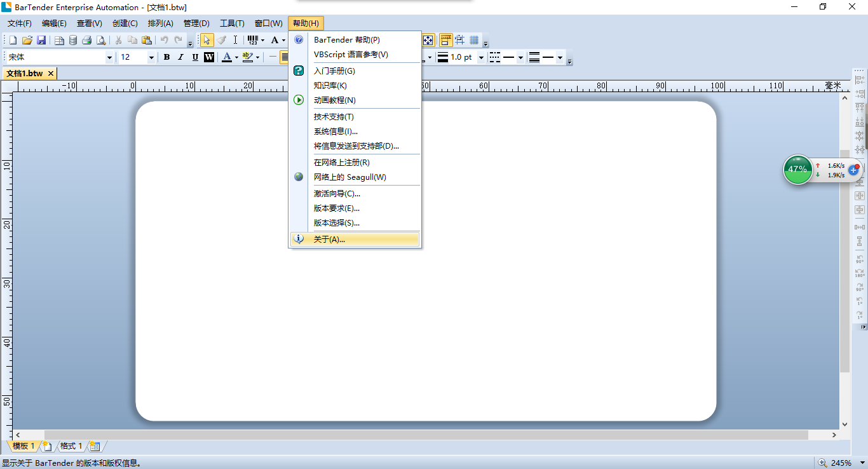
Task: Click the Save document icon
Action: coord(41,41)
